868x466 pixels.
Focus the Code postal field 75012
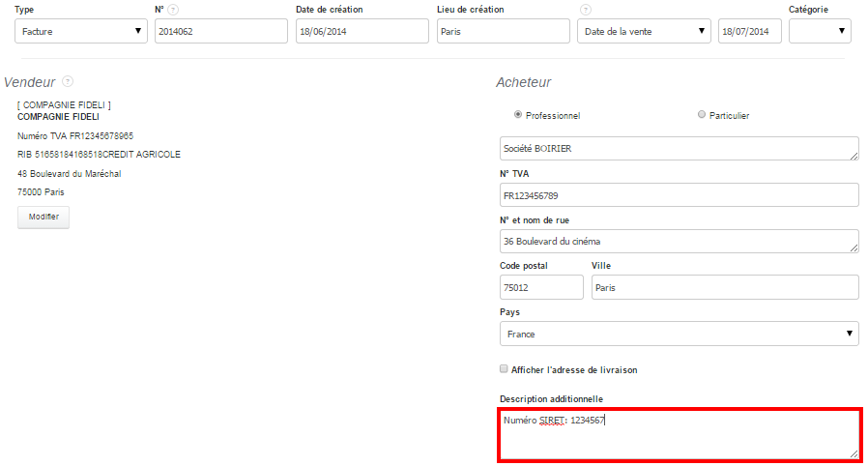coord(541,287)
